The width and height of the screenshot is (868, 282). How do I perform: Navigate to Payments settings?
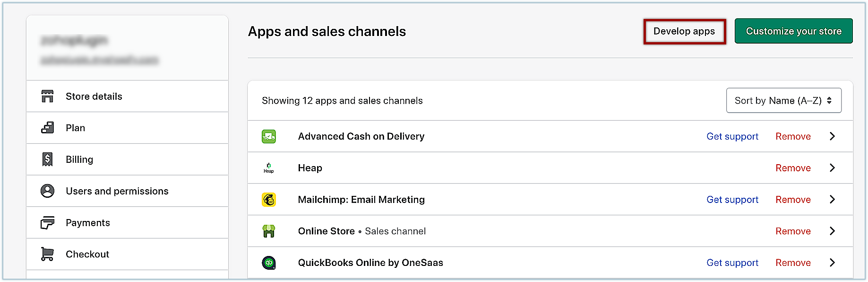pyautogui.click(x=128, y=222)
